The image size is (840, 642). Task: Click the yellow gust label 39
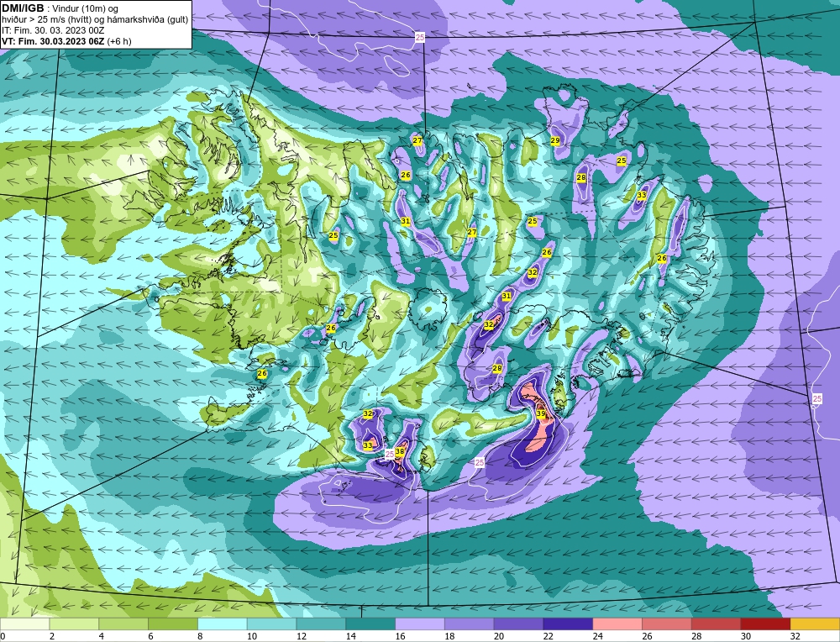540,413
